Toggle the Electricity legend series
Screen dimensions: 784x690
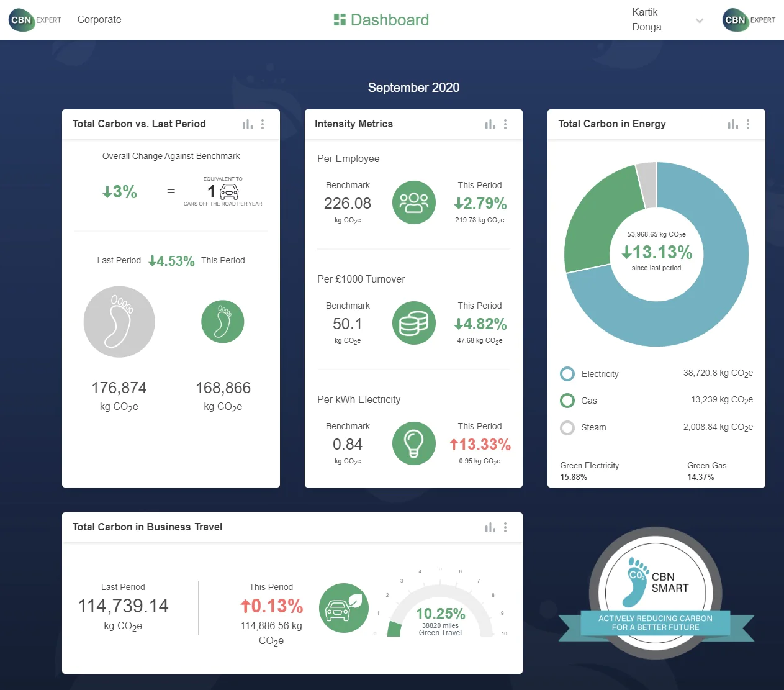[567, 374]
